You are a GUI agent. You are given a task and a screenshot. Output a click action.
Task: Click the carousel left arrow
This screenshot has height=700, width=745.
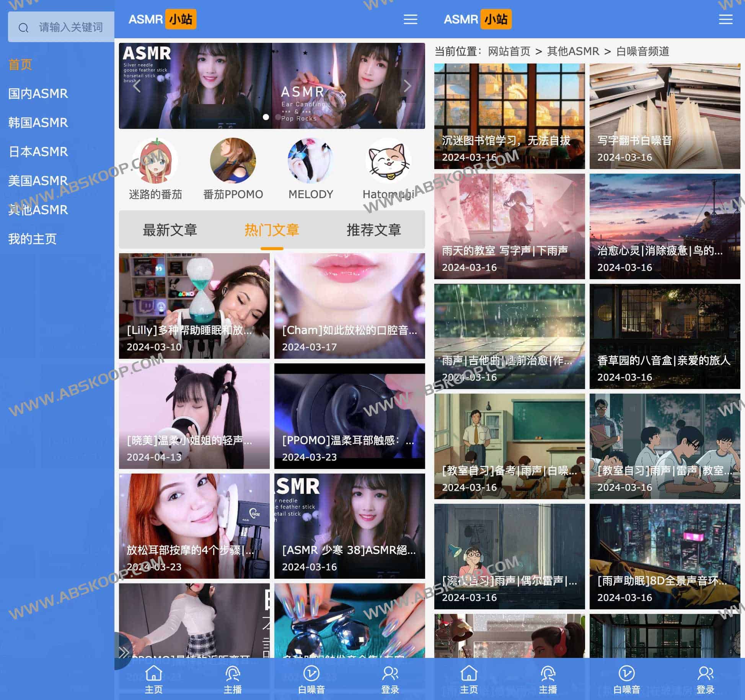[x=137, y=87]
